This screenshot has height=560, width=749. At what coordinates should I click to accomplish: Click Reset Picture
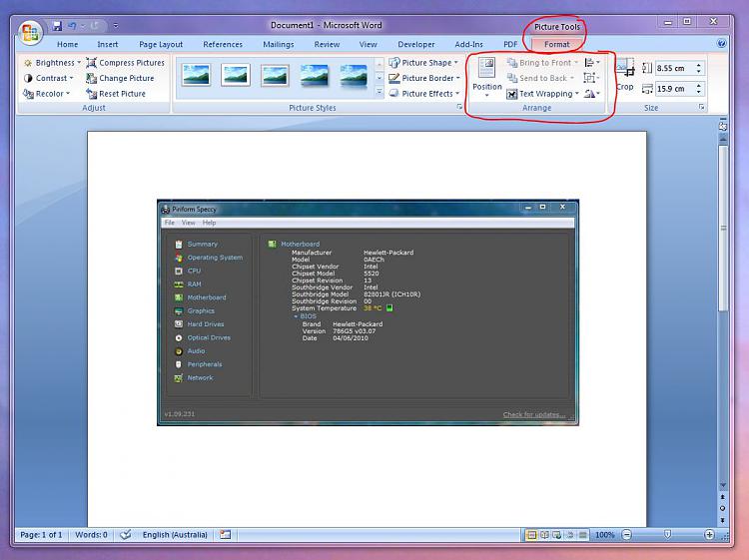click(116, 94)
